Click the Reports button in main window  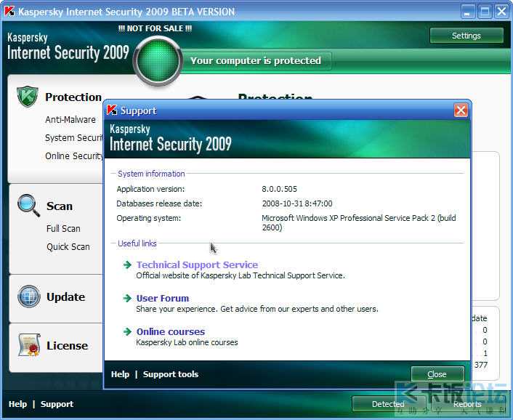pyautogui.click(x=467, y=404)
